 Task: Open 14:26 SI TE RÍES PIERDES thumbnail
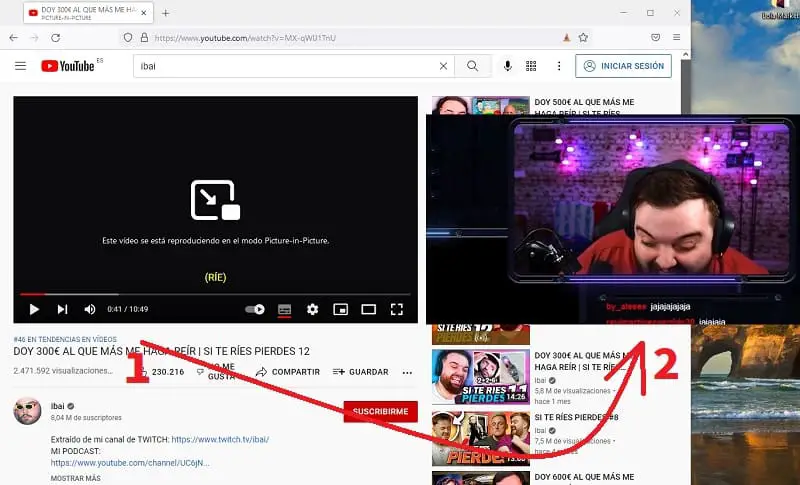coord(481,376)
